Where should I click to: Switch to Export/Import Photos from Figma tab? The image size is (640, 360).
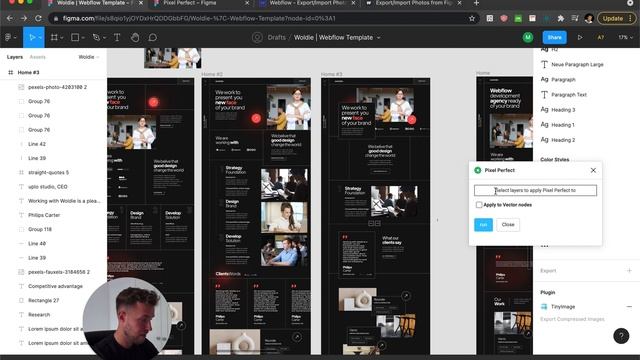(413, 3)
